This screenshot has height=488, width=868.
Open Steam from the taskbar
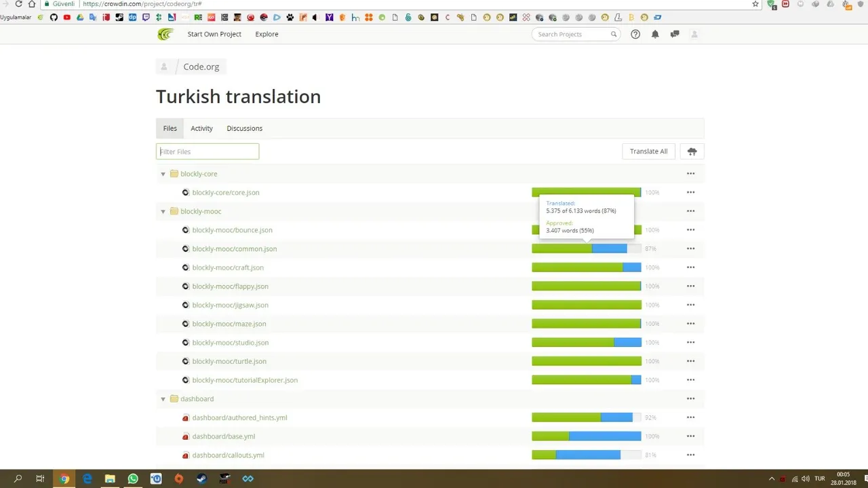(x=202, y=478)
